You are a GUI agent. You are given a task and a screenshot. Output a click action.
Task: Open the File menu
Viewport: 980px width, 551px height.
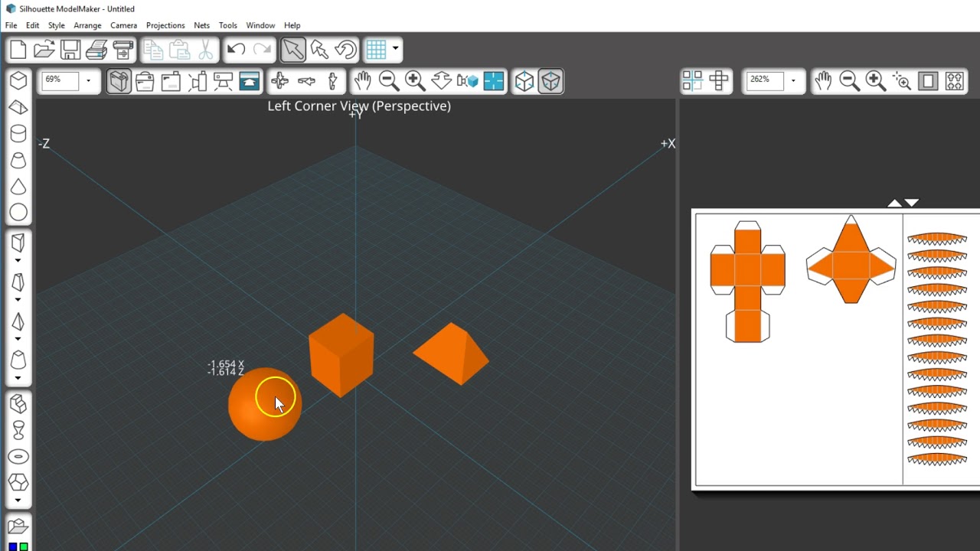[11, 25]
